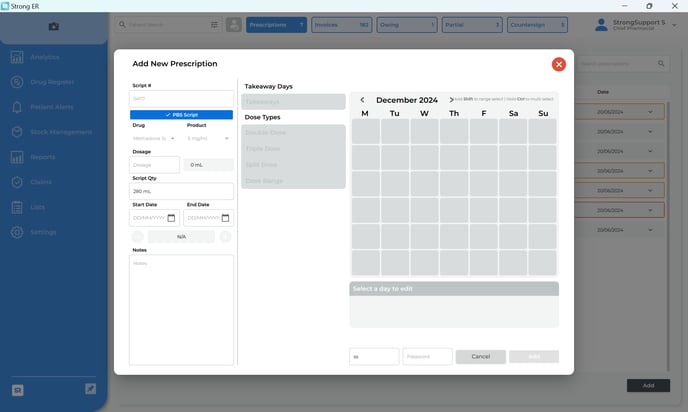Click the round button left of N/A
Image resolution: width=688 pixels, height=412 pixels.
(138, 236)
